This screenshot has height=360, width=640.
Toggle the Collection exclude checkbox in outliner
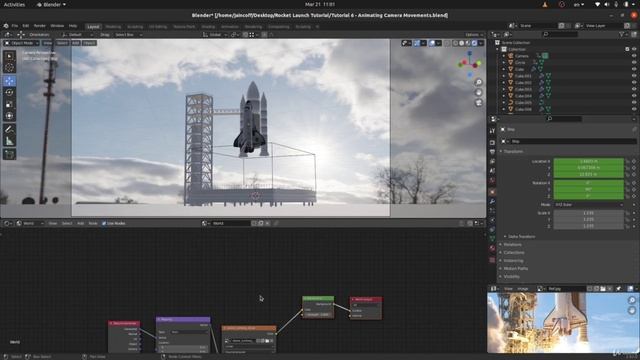point(627,49)
